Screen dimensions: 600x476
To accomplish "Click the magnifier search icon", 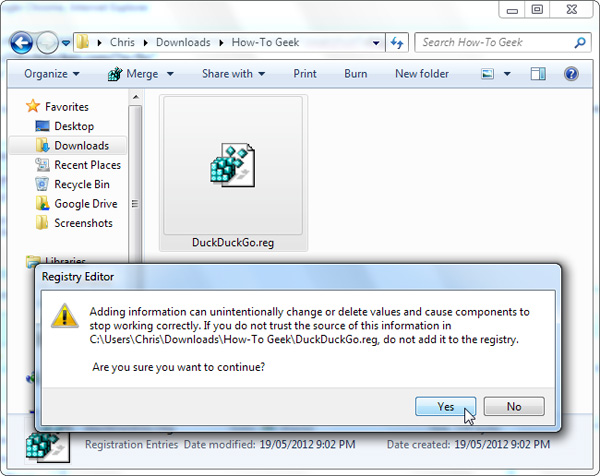I will pyautogui.click(x=580, y=42).
